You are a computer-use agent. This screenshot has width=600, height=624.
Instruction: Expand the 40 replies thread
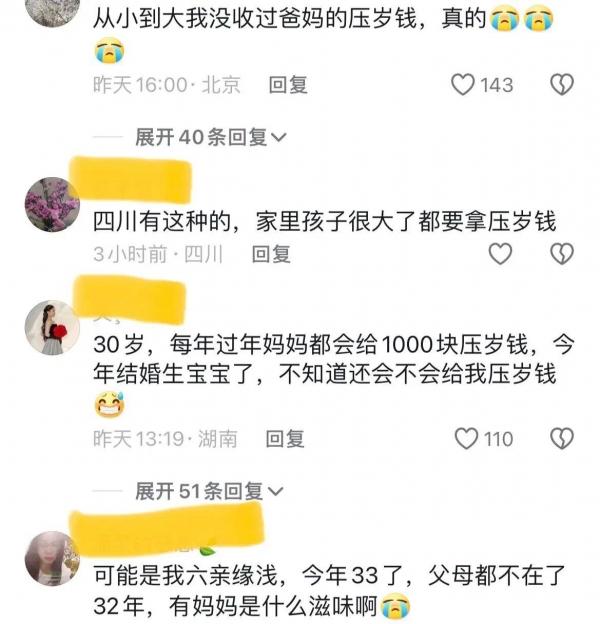point(210,137)
